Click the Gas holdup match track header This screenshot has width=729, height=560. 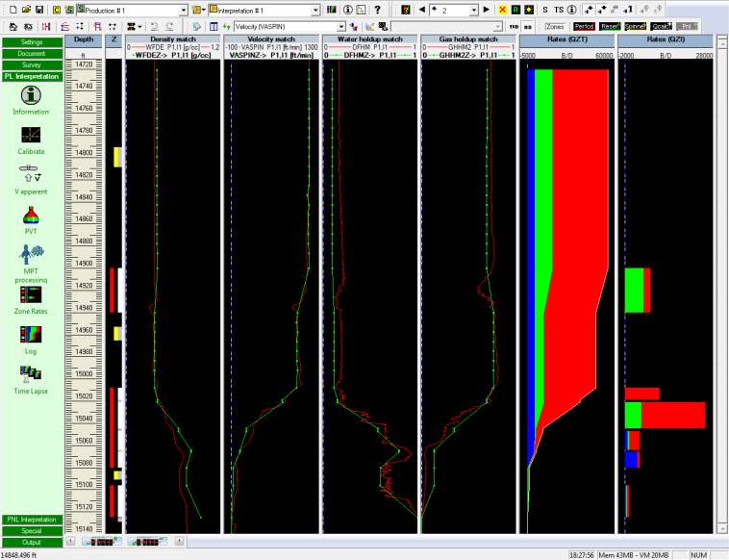click(468, 39)
